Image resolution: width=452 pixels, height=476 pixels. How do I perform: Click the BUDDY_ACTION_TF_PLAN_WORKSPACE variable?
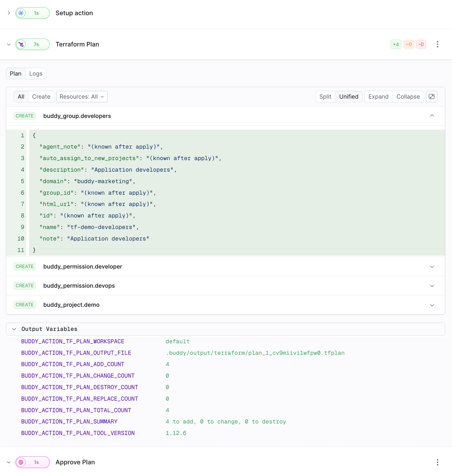point(73,341)
